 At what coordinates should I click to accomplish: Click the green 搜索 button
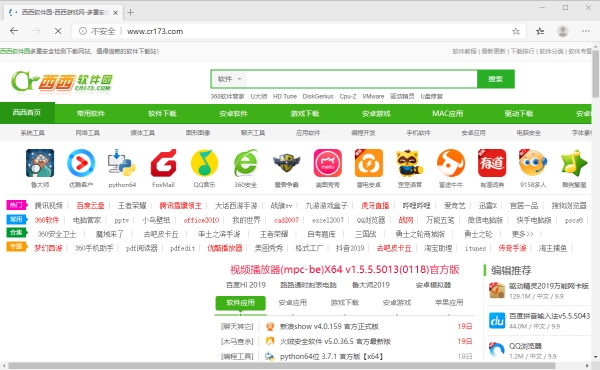496,79
